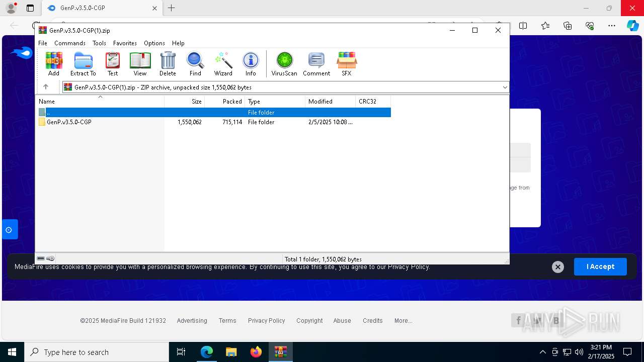
Task: Open the Help menu
Action: tap(178, 43)
